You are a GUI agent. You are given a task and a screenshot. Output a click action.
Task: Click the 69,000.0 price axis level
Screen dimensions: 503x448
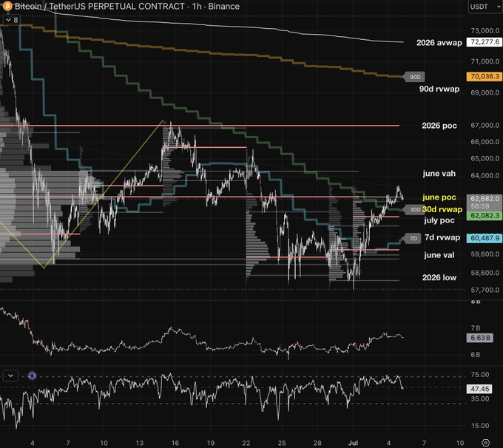pos(485,92)
